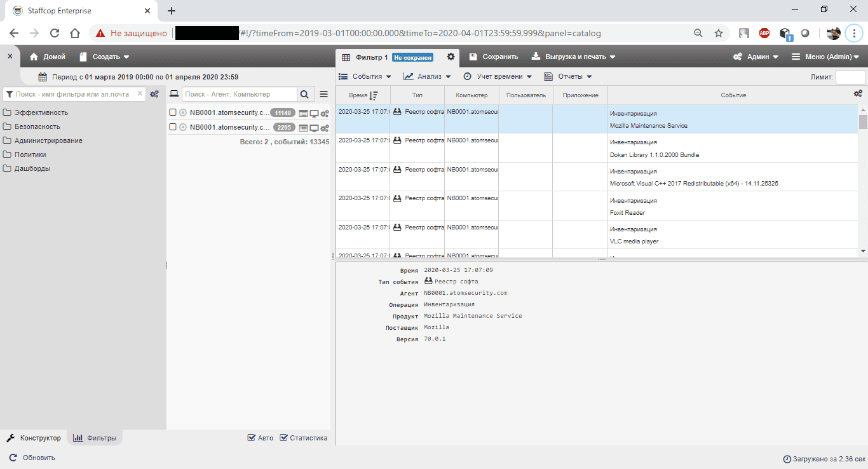Expand the Безопасность folder
This screenshot has height=469, width=868.
33,126
